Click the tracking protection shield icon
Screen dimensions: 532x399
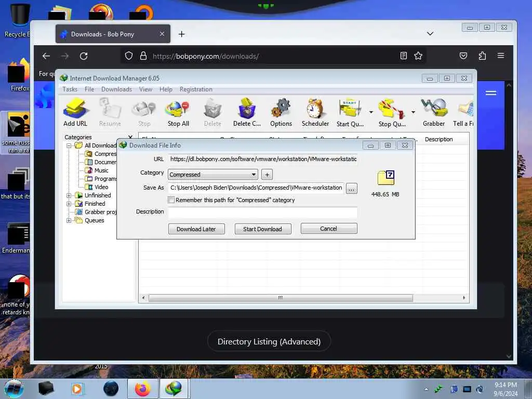click(129, 56)
